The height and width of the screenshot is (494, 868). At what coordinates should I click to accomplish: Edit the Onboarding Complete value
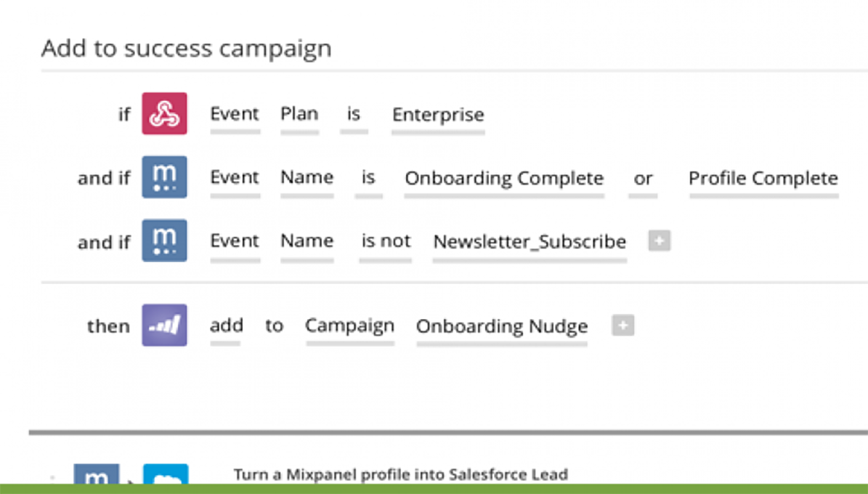tap(504, 178)
